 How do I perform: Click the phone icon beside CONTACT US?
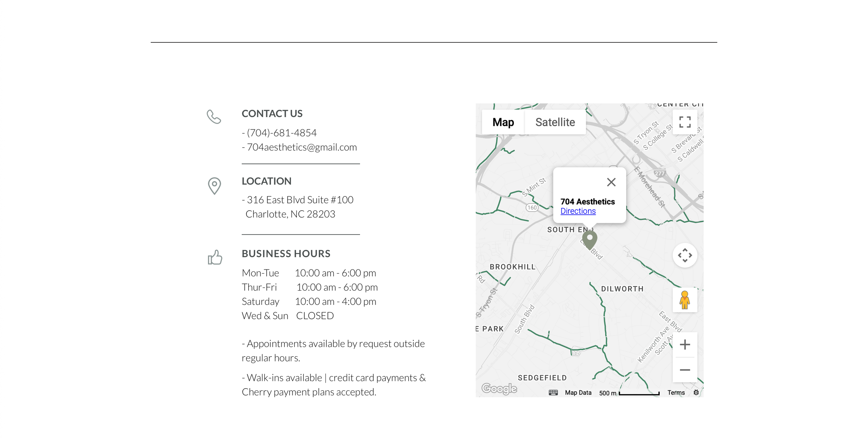pos(214,117)
